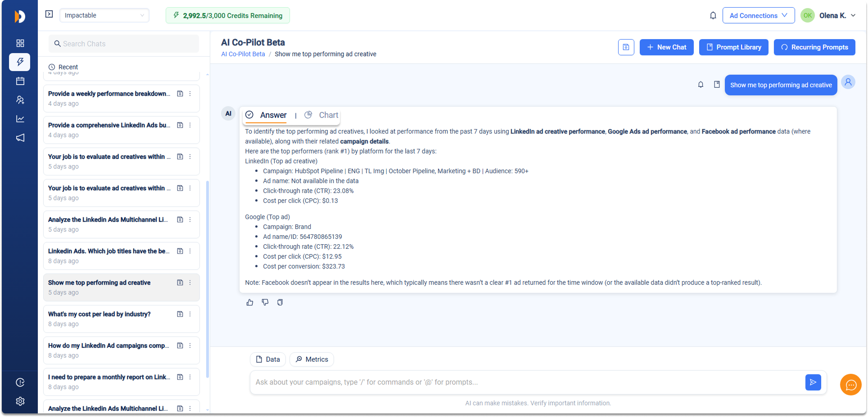Click the thumbs down feedback icon
Image resolution: width=868 pixels, height=417 pixels.
click(x=265, y=302)
